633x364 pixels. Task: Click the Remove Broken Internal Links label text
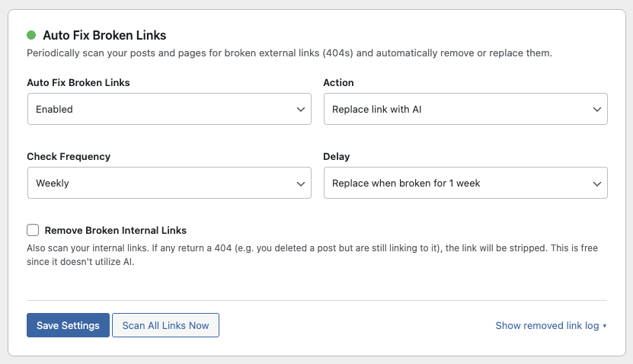point(115,230)
